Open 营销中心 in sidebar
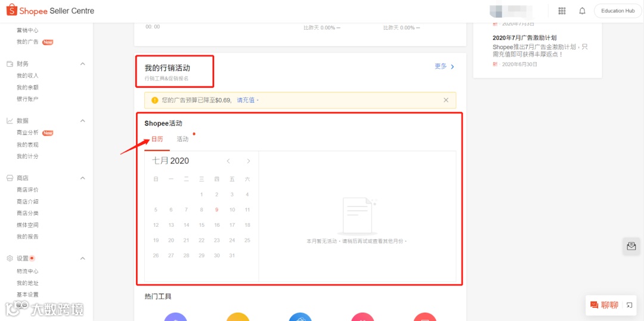The height and width of the screenshot is (321, 644). (27, 30)
